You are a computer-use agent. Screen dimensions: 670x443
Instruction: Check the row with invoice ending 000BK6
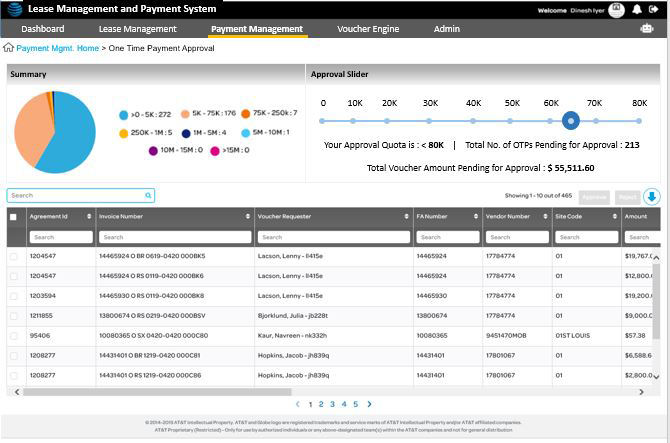click(14, 276)
